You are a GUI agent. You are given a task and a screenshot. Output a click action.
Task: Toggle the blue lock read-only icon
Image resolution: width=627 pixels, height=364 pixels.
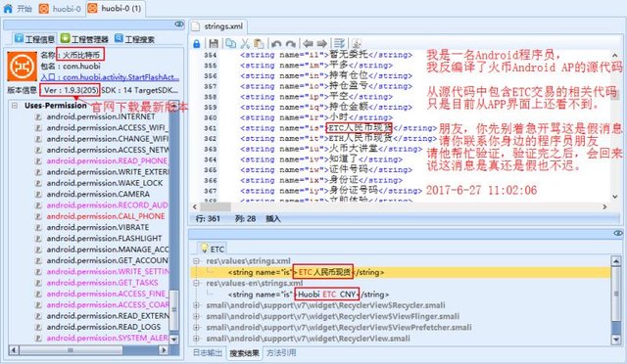[x=196, y=44]
